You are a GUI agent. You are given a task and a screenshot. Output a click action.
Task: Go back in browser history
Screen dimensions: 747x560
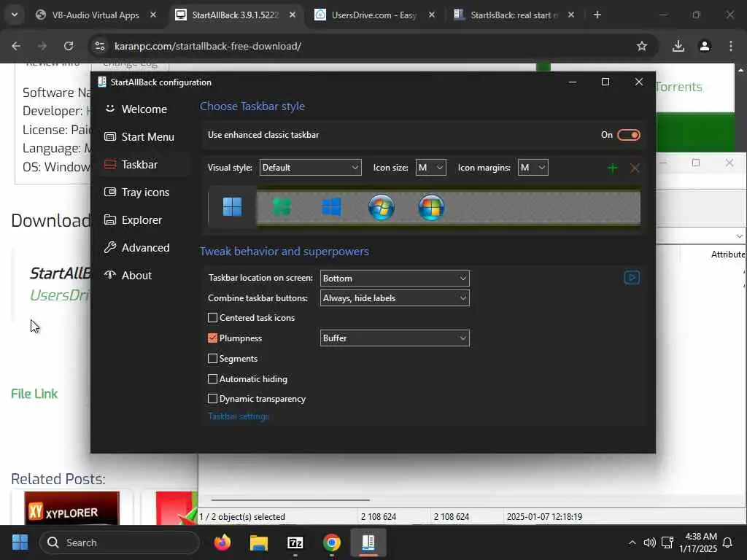tap(16, 46)
